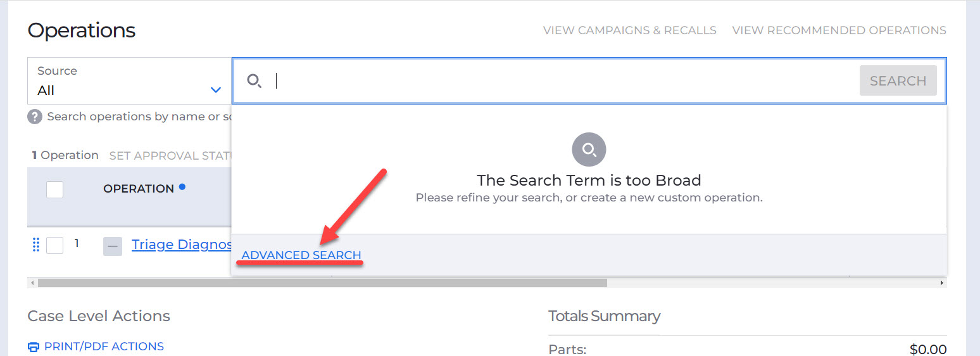Open the Triage Diagnosis operation link
This screenshot has height=356, width=980.
point(182,245)
